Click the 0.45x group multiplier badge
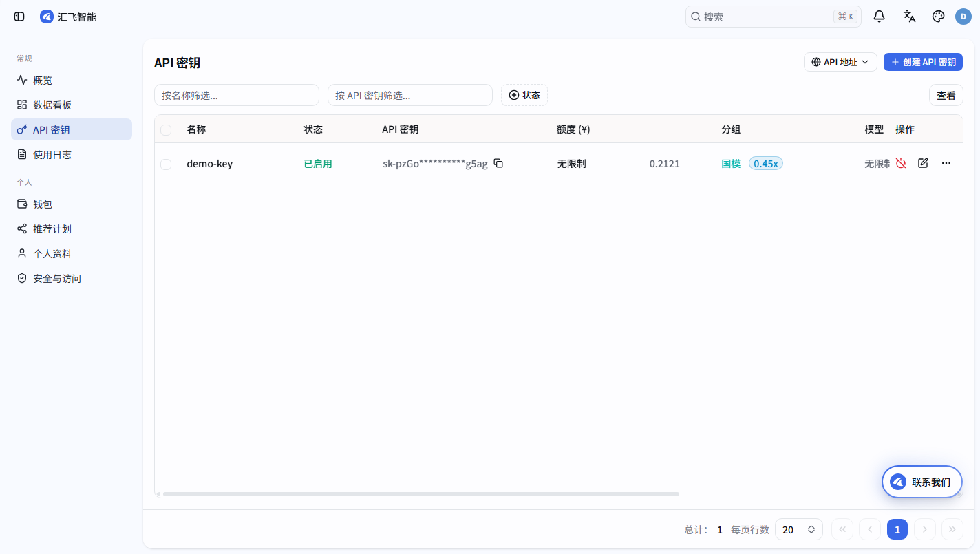The image size is (980, 554). pyautogui.click(x=766, y=163)
